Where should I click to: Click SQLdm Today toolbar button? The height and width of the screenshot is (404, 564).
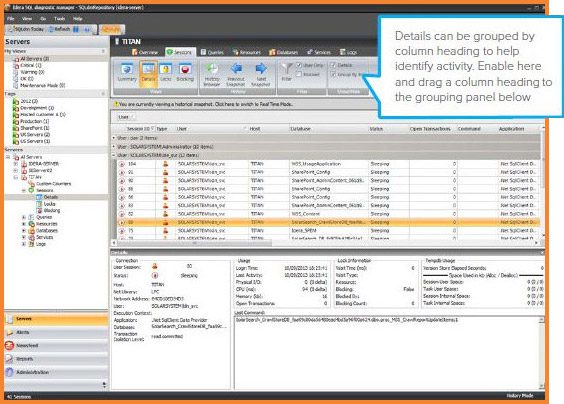(26, 29)
